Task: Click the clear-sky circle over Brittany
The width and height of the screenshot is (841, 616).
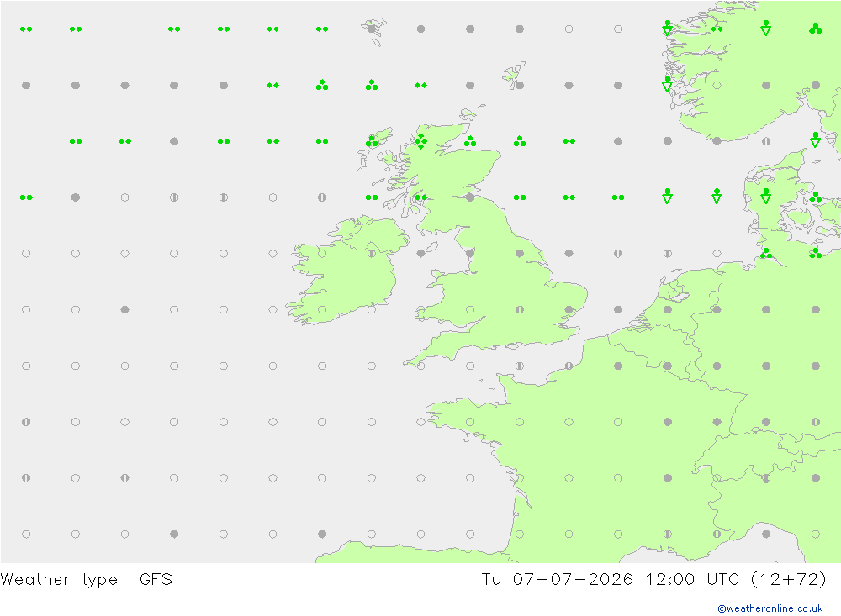Action: coord(470,422)
